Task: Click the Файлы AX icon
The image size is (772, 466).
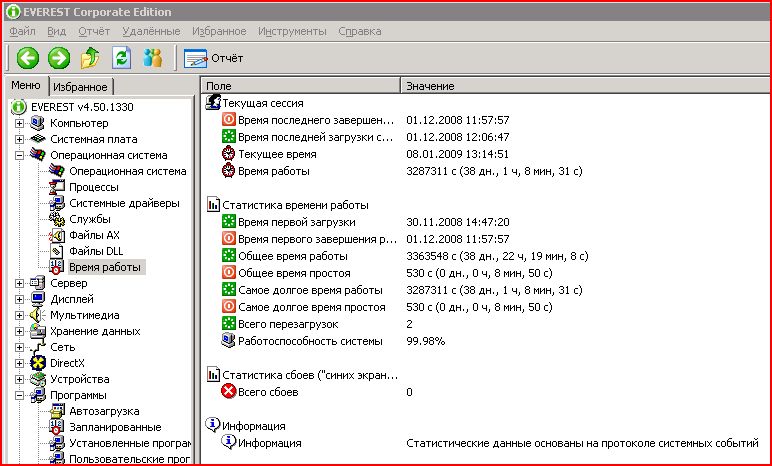Action: (x=57, y=235)
